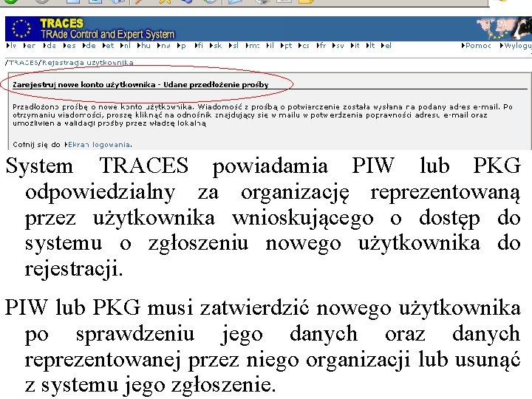Screen dimensions: 532x399
Task: Switch language to 'hu'
Action: click(x=144, y=46)
